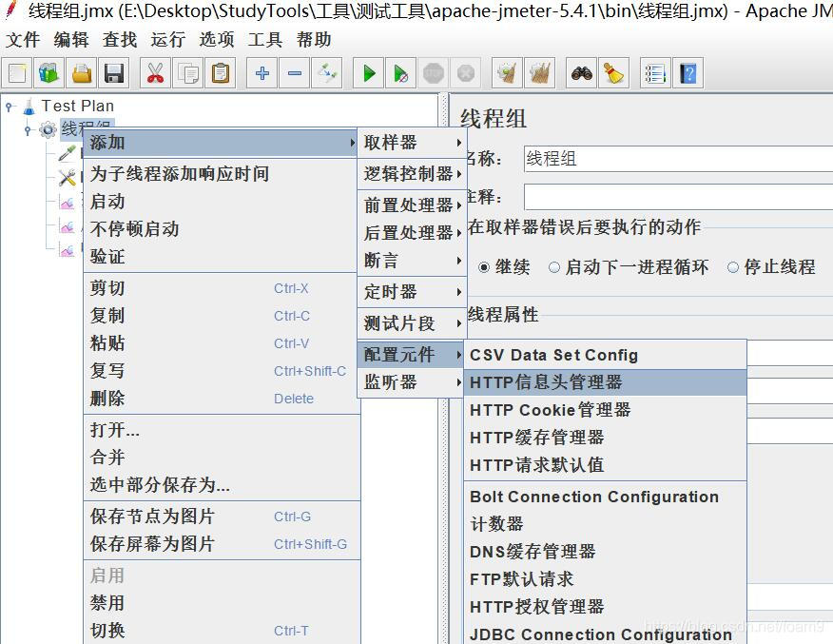Select the 启动下一进程循环 radio option
The image size is (833, 644).
tap(554, 267)
